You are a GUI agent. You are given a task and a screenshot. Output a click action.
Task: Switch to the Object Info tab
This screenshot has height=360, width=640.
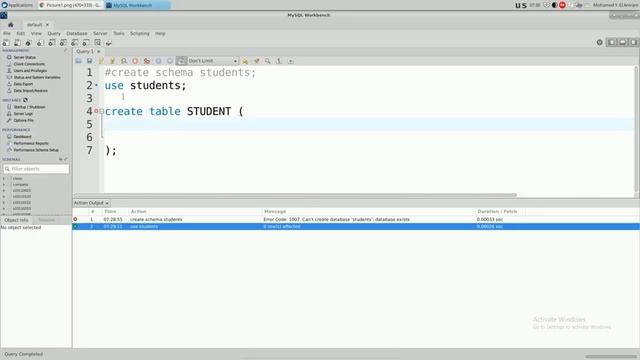tap(16, 220)
